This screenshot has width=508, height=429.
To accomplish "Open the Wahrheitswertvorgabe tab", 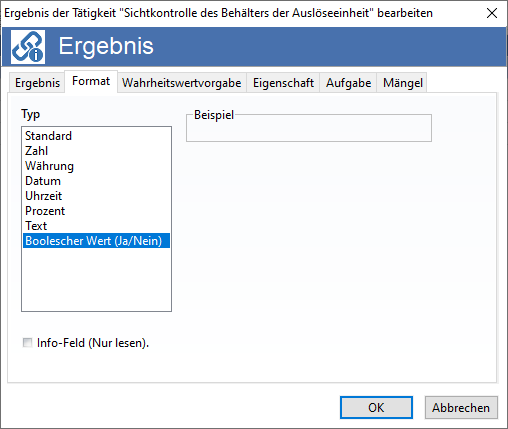I will point(182,83).
